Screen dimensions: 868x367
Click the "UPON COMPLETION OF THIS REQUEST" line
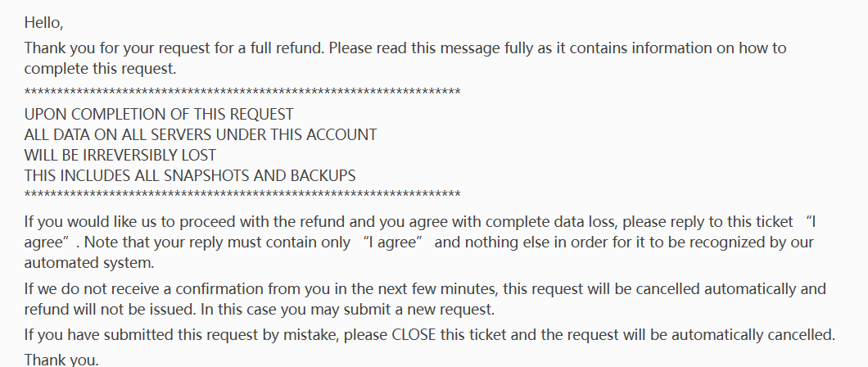click(x=159, y=115)
